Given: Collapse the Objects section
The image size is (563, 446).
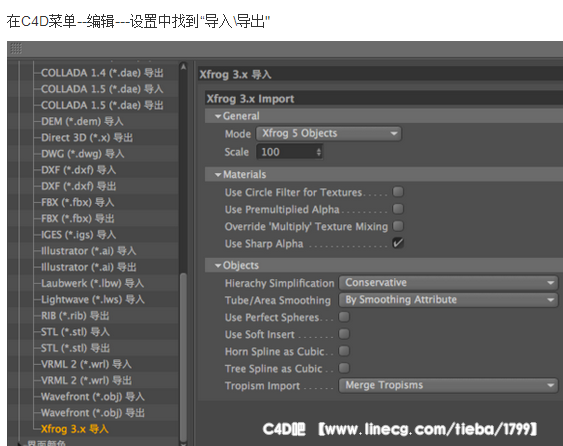Looking at the screenshot, I should point(218,266).
